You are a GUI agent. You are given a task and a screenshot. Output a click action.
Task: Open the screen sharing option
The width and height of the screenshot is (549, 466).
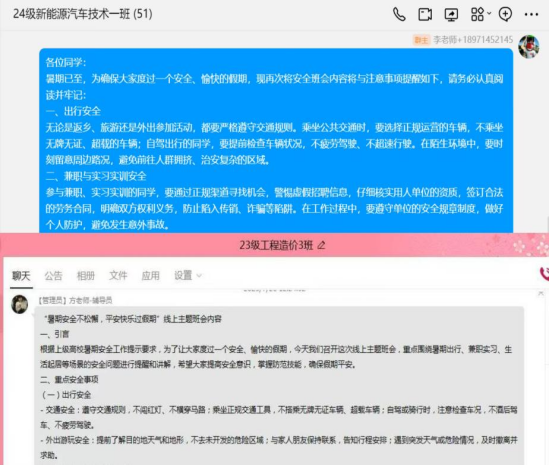(451, 15)
